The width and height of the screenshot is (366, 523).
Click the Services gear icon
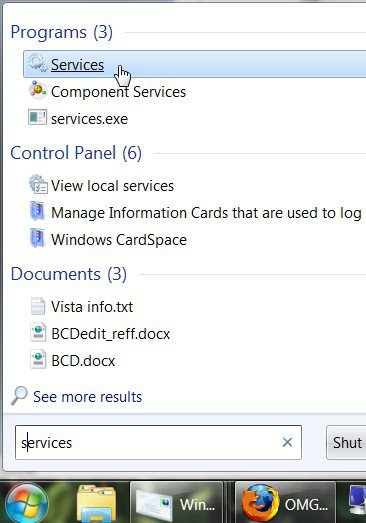pos(37,63)
